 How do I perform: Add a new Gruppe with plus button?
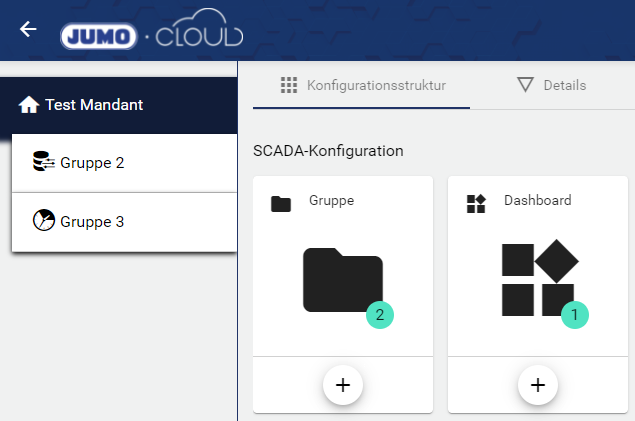click(342, 385)
